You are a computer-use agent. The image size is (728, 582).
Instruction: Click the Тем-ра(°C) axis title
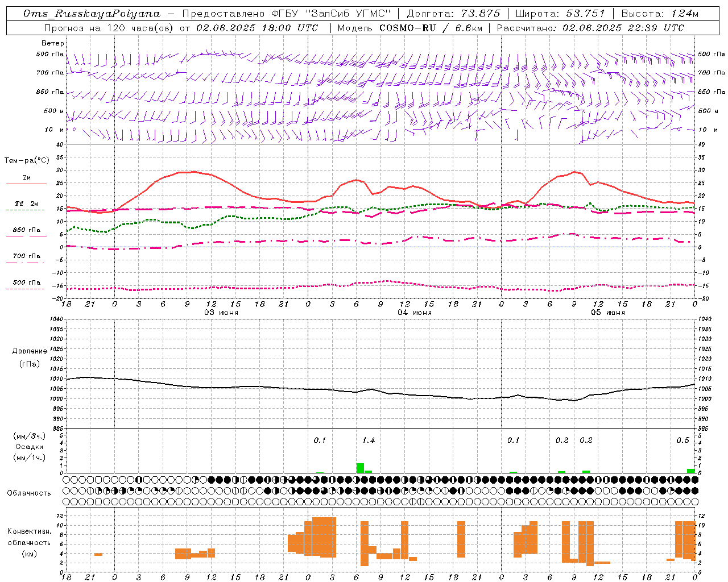pos(27,160)
